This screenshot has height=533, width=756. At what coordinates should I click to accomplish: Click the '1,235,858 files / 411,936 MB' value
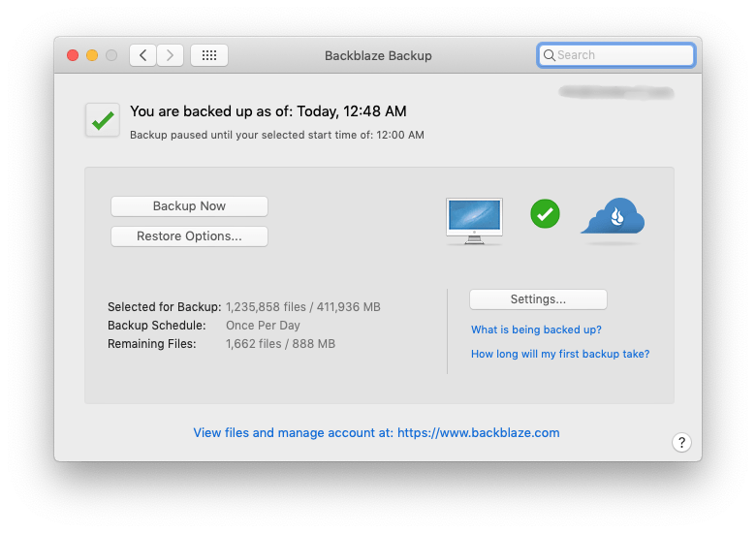tap(303, 307)
